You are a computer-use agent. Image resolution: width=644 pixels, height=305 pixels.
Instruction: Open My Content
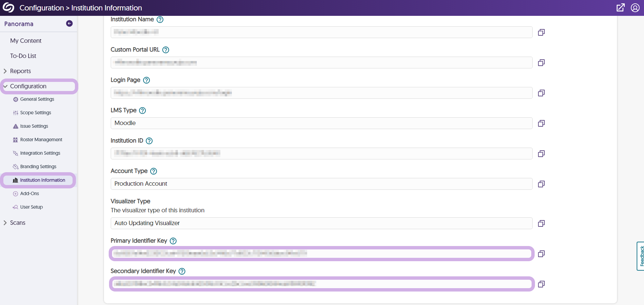point(26,41)
